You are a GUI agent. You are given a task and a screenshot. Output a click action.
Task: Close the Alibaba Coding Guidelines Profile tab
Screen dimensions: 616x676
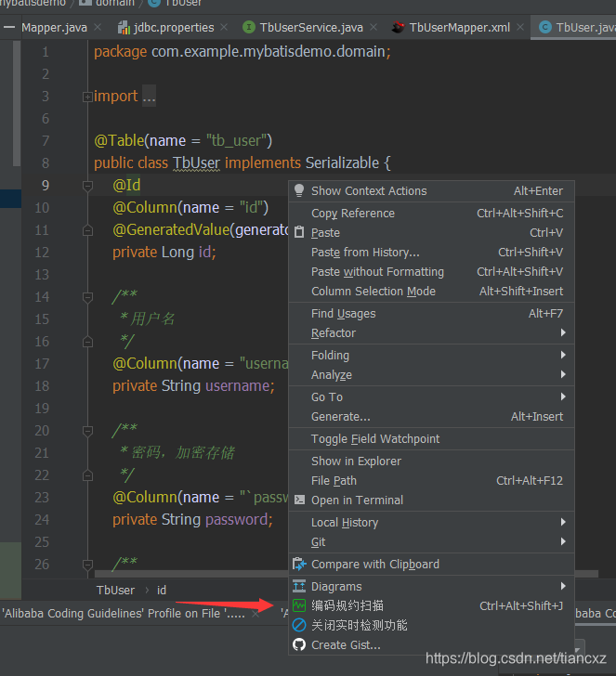click(x=256, y=613)
